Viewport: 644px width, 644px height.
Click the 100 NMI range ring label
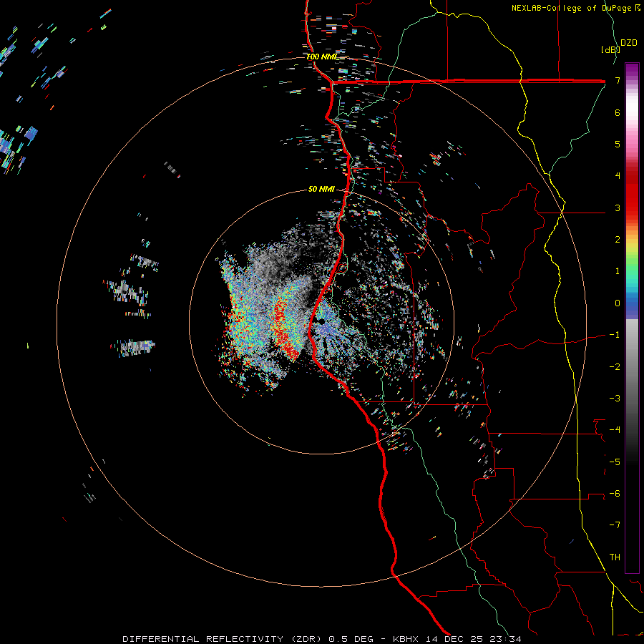click(x=321, y=57)
